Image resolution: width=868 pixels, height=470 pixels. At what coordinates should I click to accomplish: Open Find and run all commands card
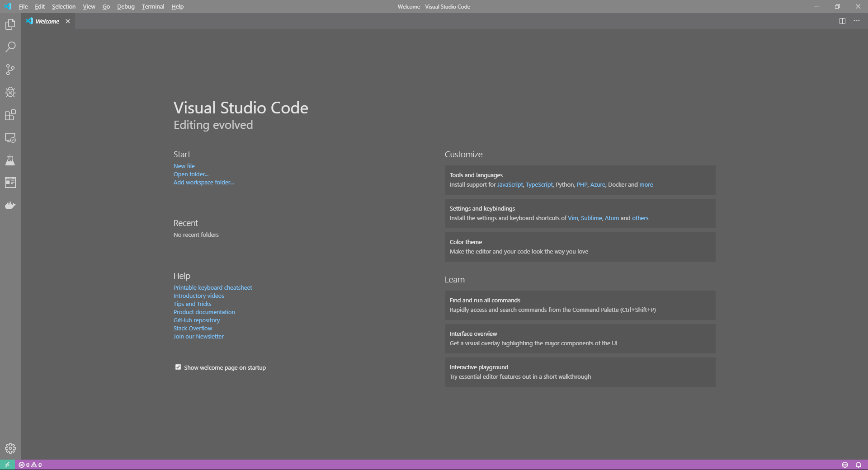tap(580, 305)
